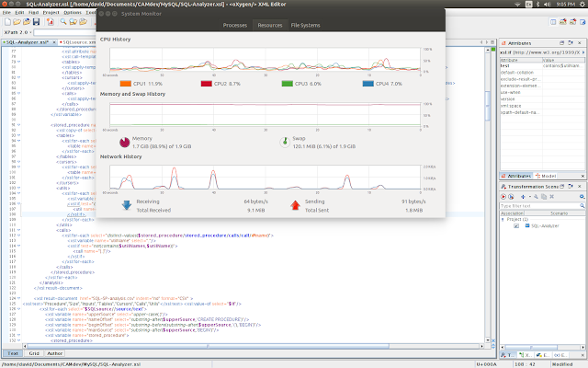Click the rightmost folder icon in oXygen toolbar
Screen dimensions: 588x368
83,22
